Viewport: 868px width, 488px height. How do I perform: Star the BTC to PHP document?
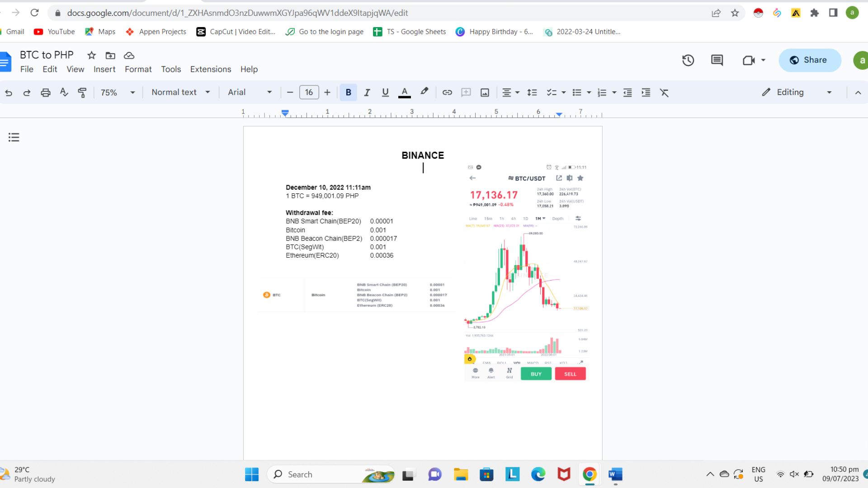pyautogui.click(x=91, y=55)
